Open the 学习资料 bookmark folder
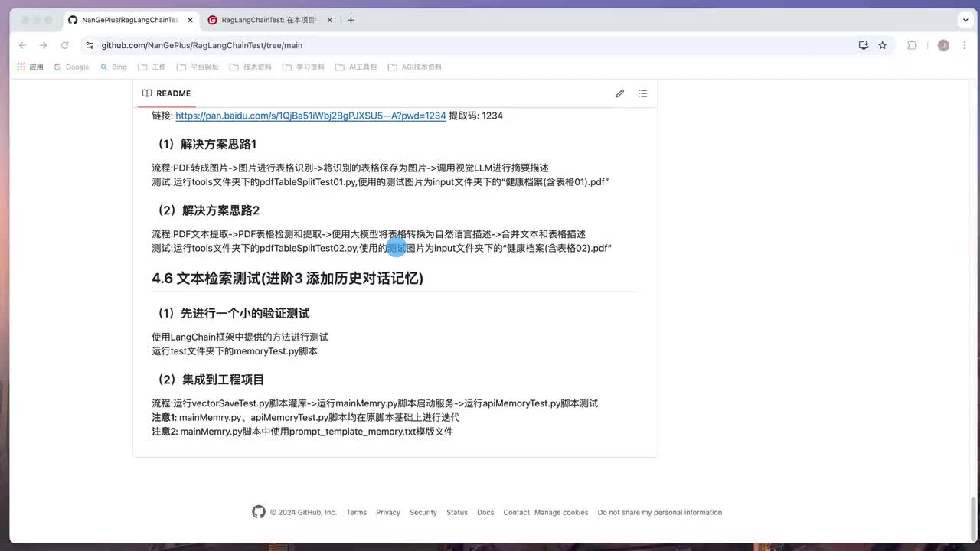980x551 pixels. [303, 67]
